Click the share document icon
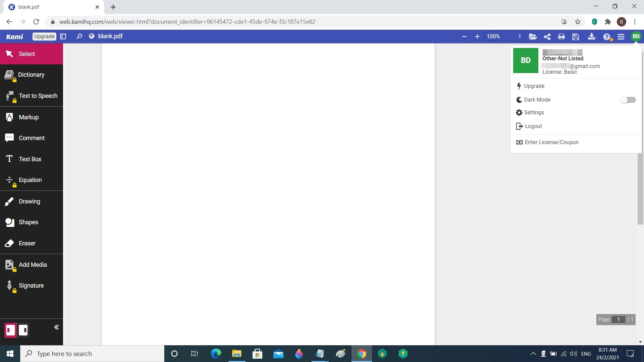The height and width of the screenshot is (362, 644). (547, 37)
